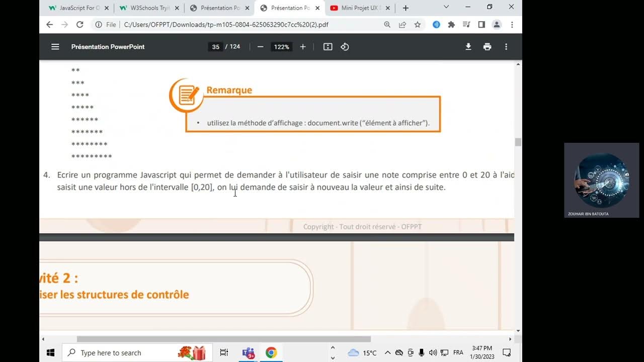Viewport: 644px width, 362px height.
Task: Open Microsoft Teams from taskbar
Action: click(x=248, y=352)
